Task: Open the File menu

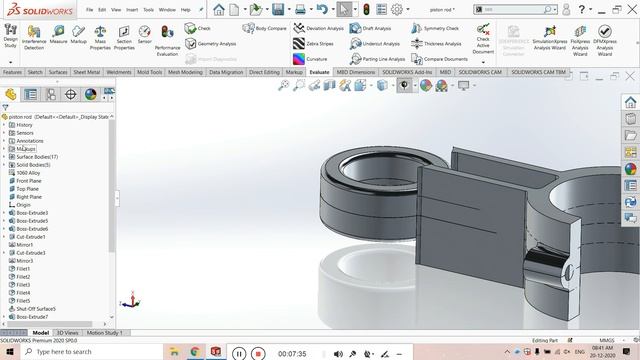Action: [x=89, y=9]
